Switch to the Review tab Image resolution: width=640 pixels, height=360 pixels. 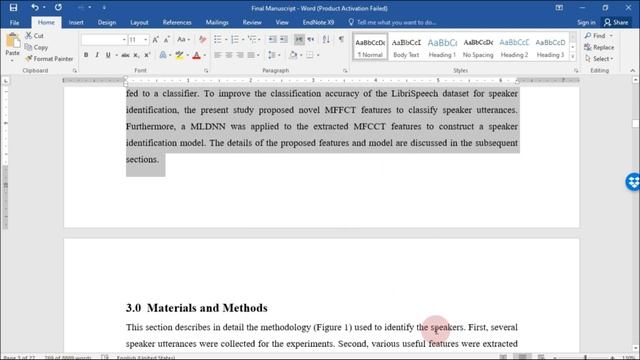(x=252, y=22)
